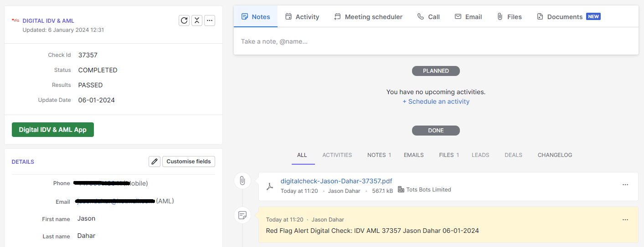The image size is (644, 247).
Task: Open the CHANGELOG history filter
Action: pos(555,155)
